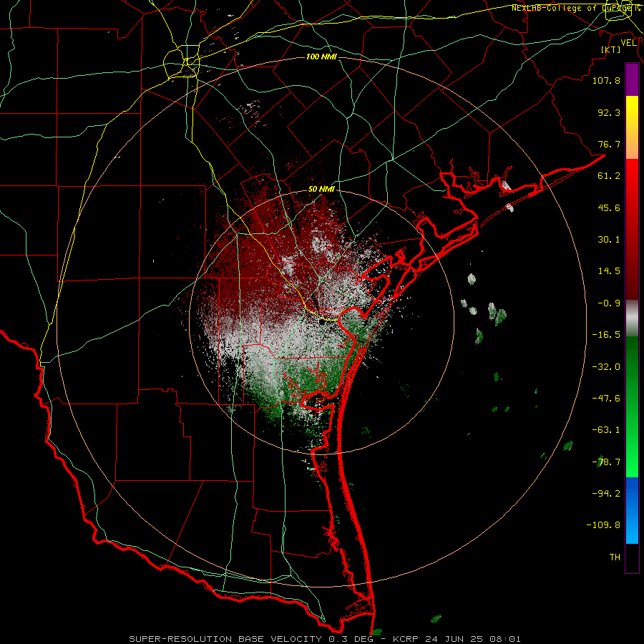Click the -47.6 velocity scale value
The width and height of the screenshot is (644, 644).
[606, 398]
